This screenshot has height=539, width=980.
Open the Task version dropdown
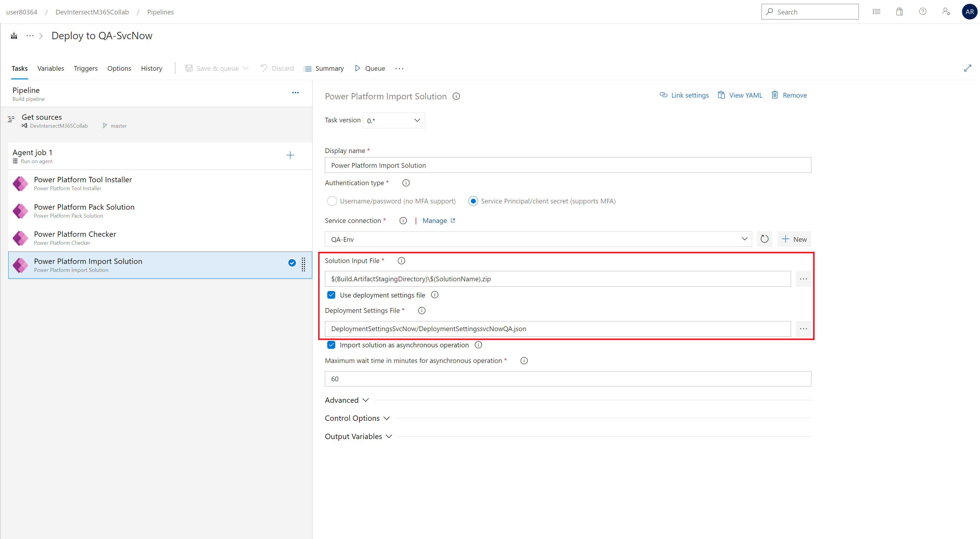tap(393, 121)
